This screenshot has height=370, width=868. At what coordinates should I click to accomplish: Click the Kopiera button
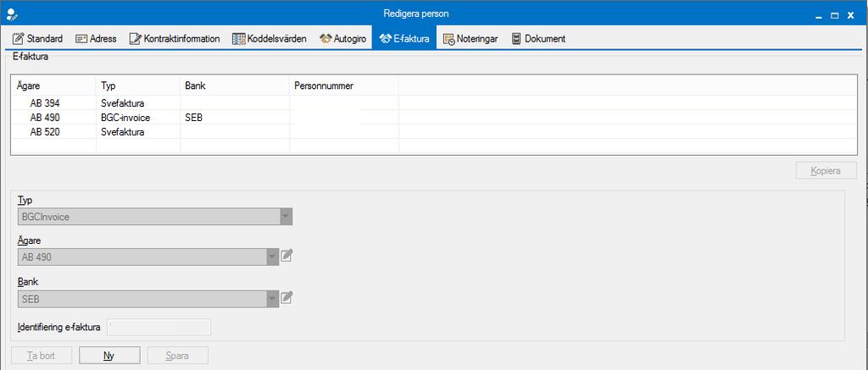tap(826, 170)
